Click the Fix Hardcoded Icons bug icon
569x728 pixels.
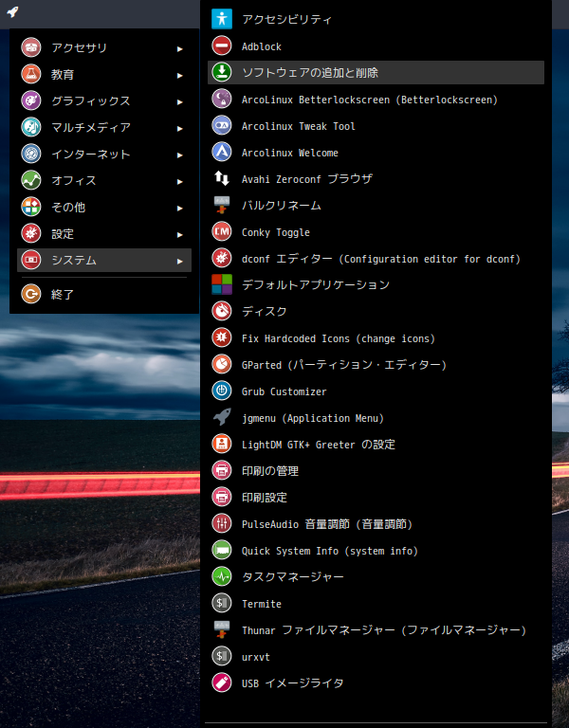(x=222, y=338)
